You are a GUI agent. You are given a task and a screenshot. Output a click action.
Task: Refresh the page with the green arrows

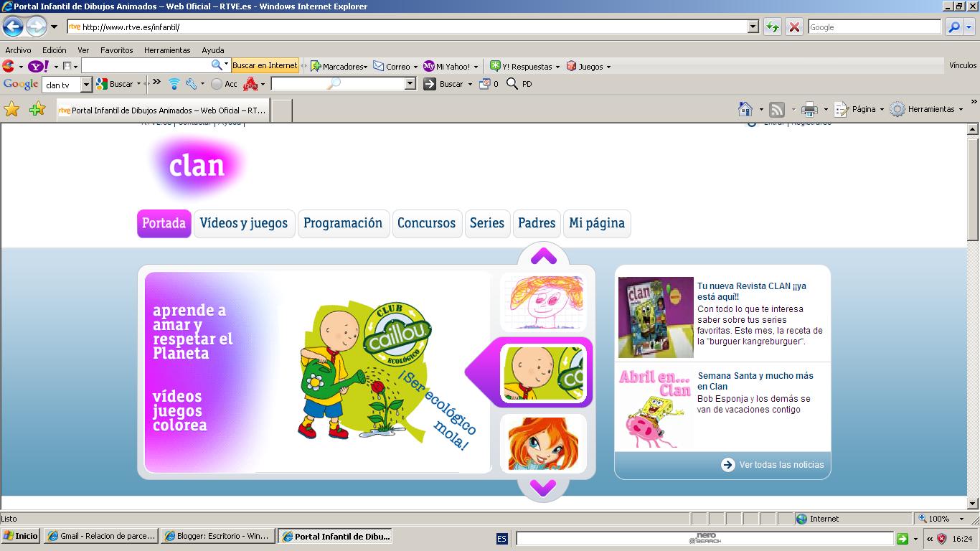coord(773,27)
